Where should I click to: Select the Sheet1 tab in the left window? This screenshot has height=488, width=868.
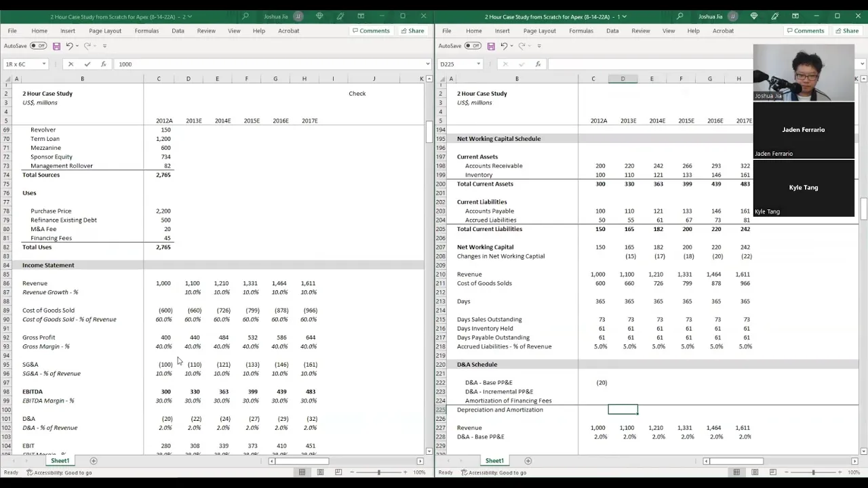pyautogui.click(x=60, y=461)
